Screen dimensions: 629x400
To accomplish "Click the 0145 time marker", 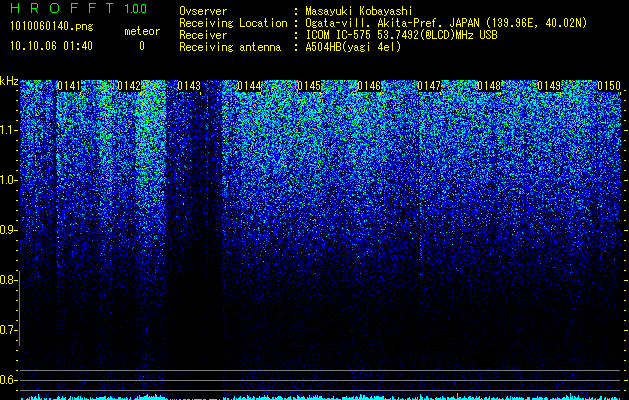I will [309, 86].
